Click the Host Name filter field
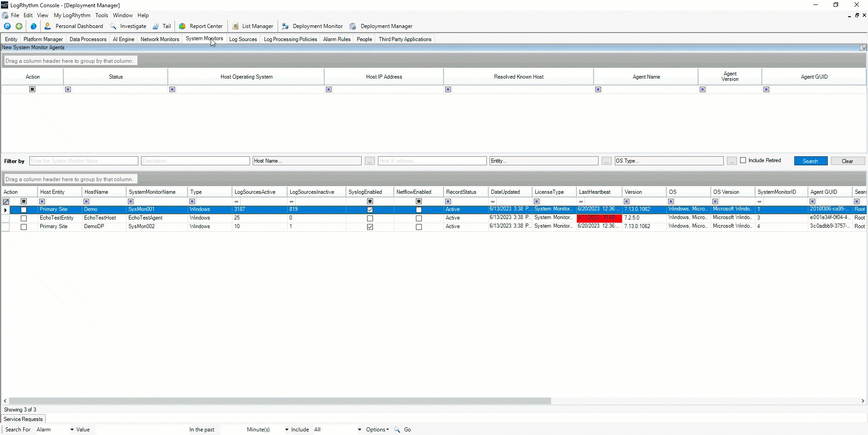The width and height of the screenshot is (868, 435). click(307, 160)
